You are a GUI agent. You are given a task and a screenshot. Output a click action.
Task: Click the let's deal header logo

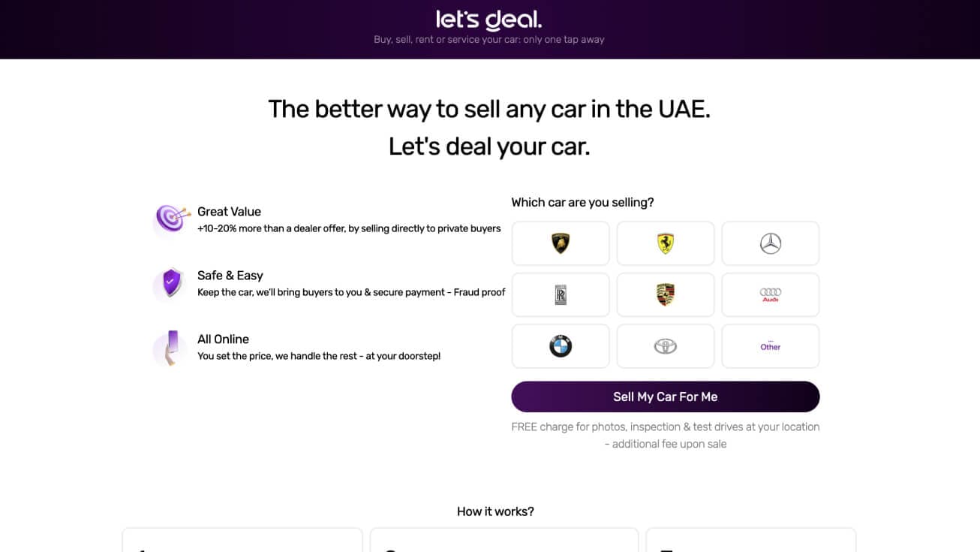click(x=489, y=20)
